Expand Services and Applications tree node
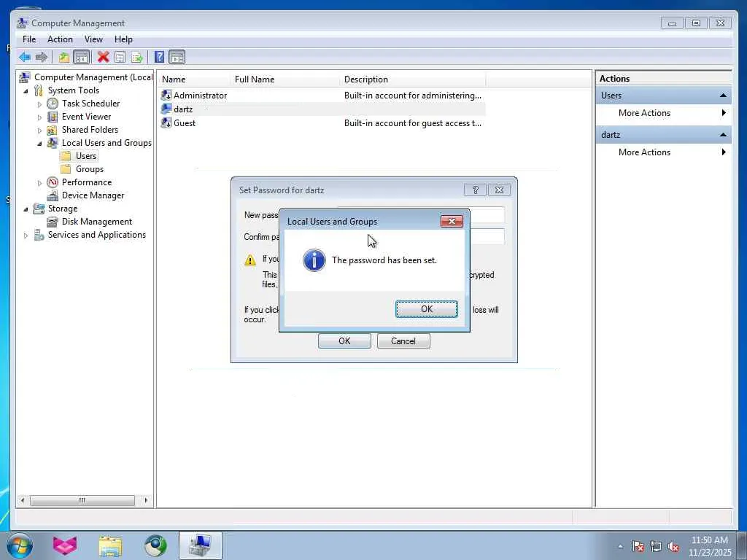Screen dimensions: 747x560 click(x=26, y=235)
